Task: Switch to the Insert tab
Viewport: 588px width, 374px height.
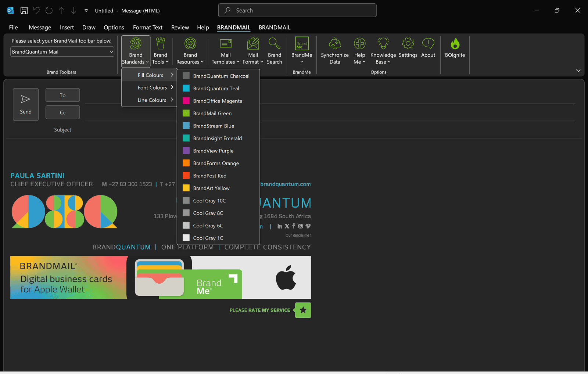Action: tap(67, 28)
